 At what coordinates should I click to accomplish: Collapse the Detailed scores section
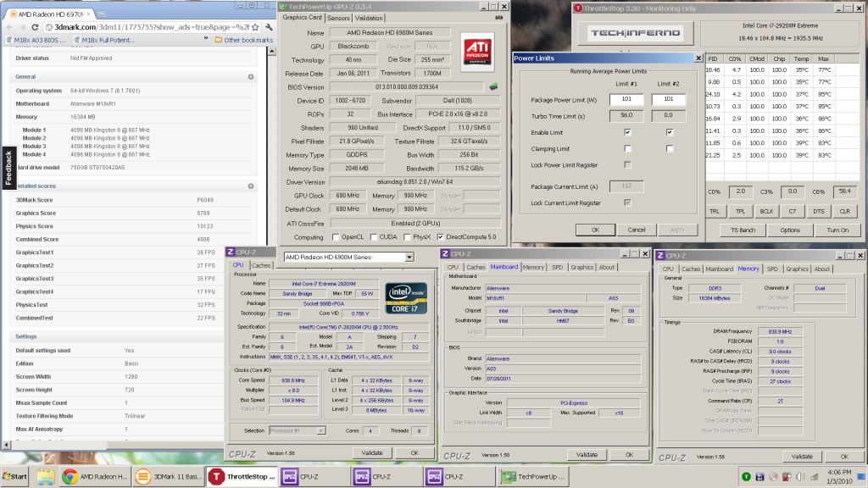tap(251, 186)
